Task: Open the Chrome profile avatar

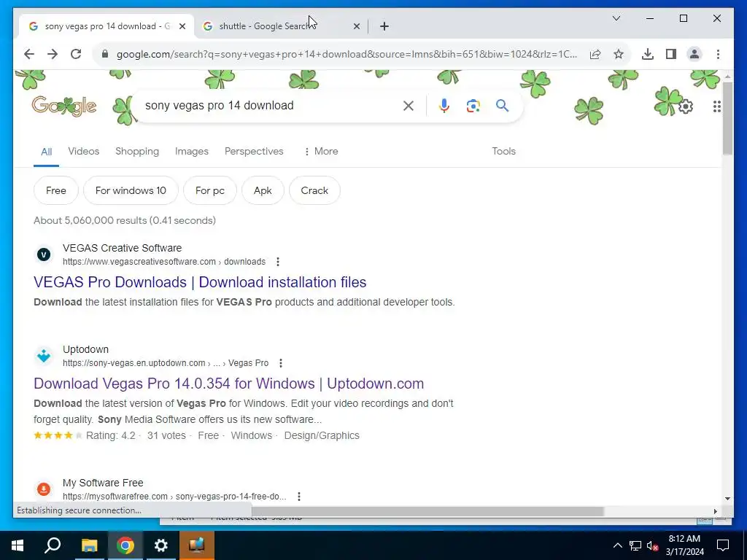Action: coord(694,54)
